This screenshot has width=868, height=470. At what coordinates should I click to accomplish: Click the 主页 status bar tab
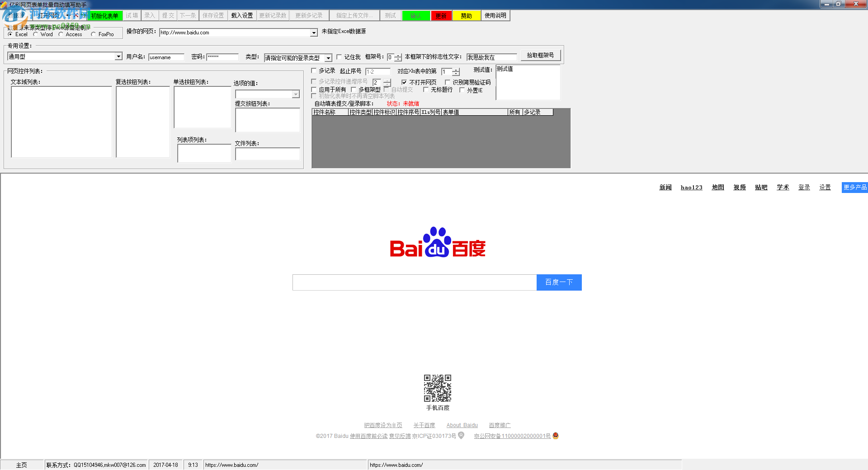click(22, 465)
